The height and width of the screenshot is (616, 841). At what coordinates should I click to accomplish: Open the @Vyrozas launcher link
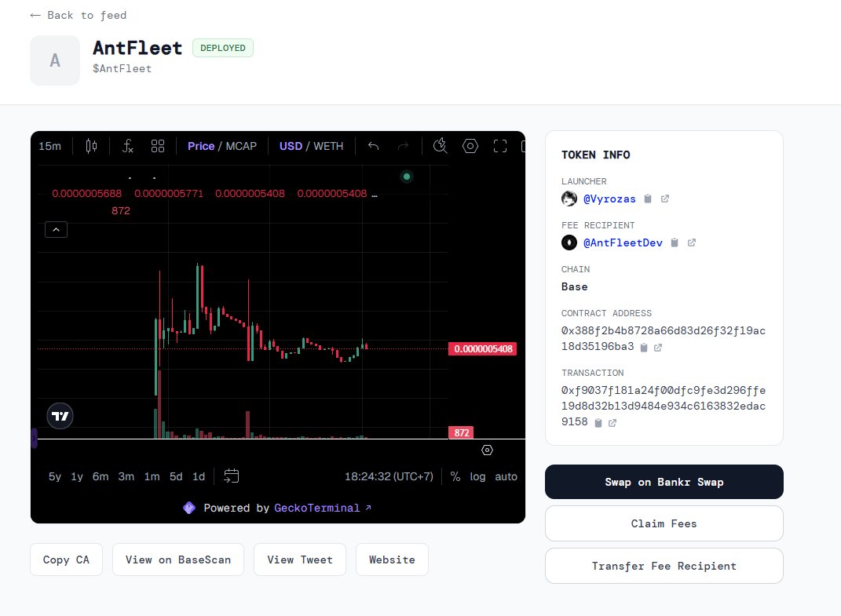point(609,199)
